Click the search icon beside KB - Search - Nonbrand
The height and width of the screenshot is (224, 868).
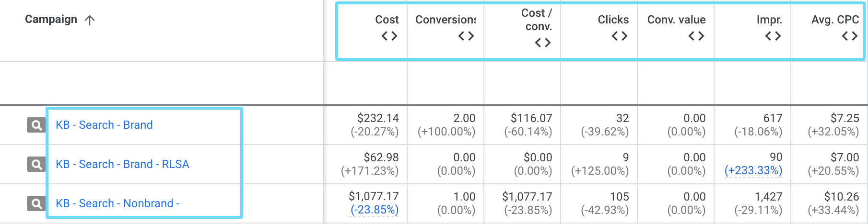(x=36, y=204)
